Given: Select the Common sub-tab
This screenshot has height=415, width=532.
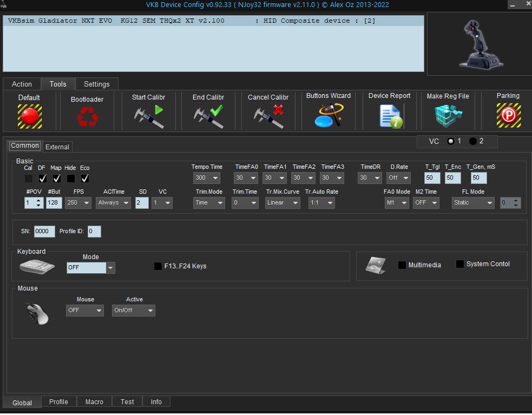Looking at the screenshot, I should tap(25, 146).
